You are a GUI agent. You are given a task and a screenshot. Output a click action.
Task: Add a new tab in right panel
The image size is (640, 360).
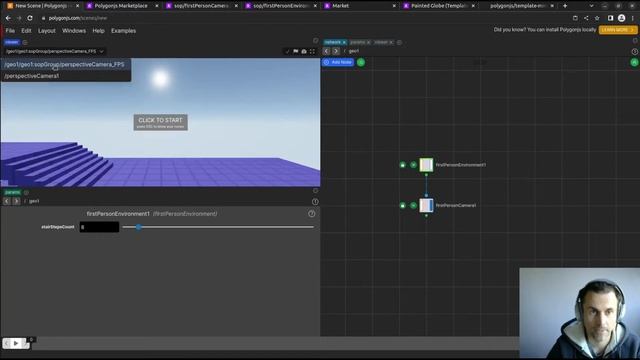point(399,42)
